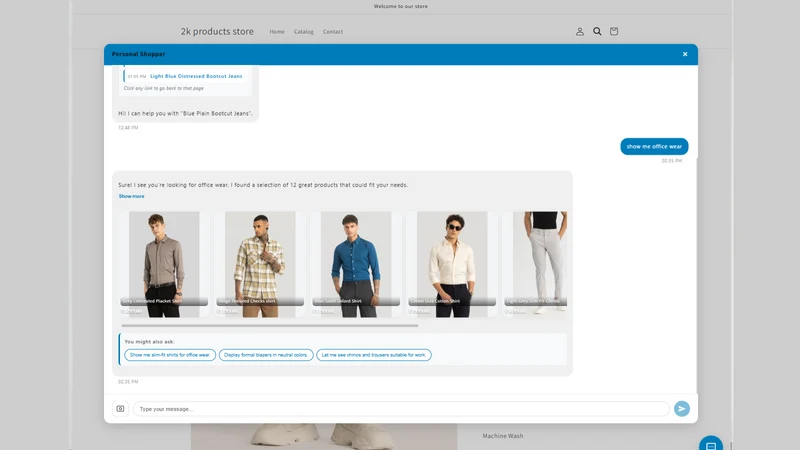Click the 'show me office wear' message bubble
The width and height of the screenshot is (800, 450).
pos(654,146)
